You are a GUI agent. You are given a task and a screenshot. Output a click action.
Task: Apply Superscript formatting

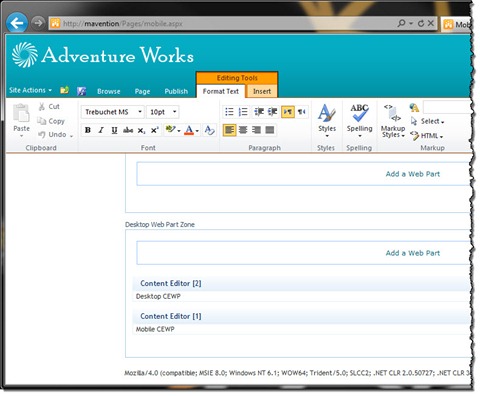154,130
